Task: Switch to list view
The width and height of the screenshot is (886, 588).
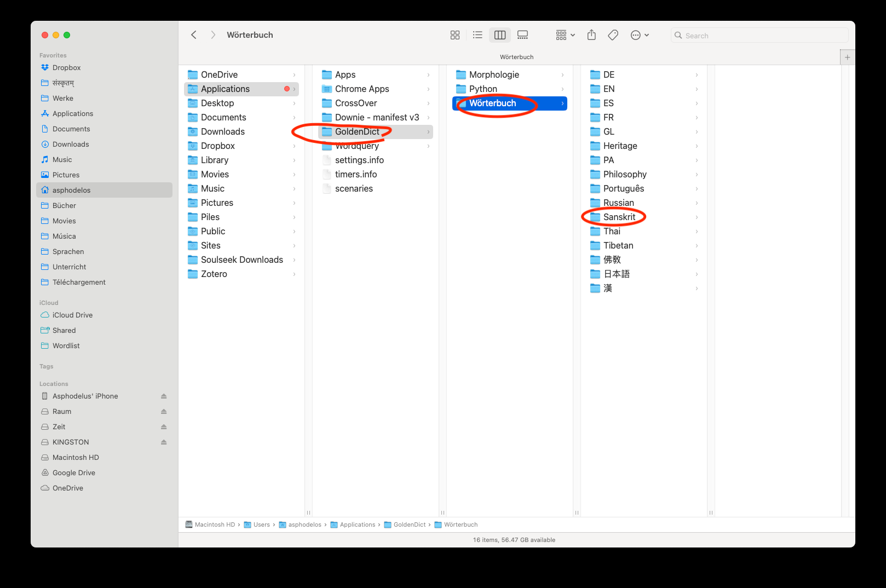Action: 477,35
